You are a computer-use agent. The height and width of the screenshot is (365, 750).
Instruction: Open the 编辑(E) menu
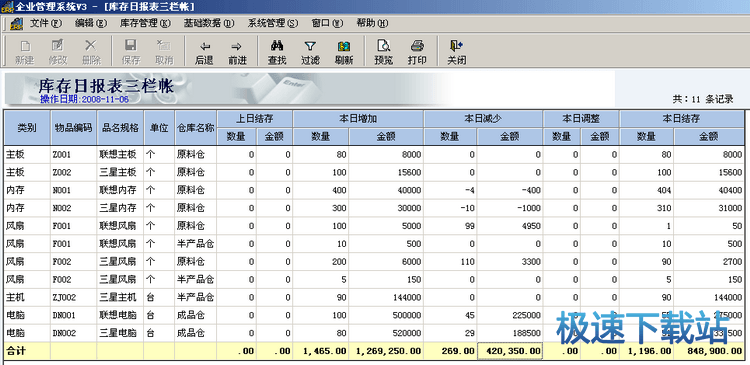coord(91,23)
